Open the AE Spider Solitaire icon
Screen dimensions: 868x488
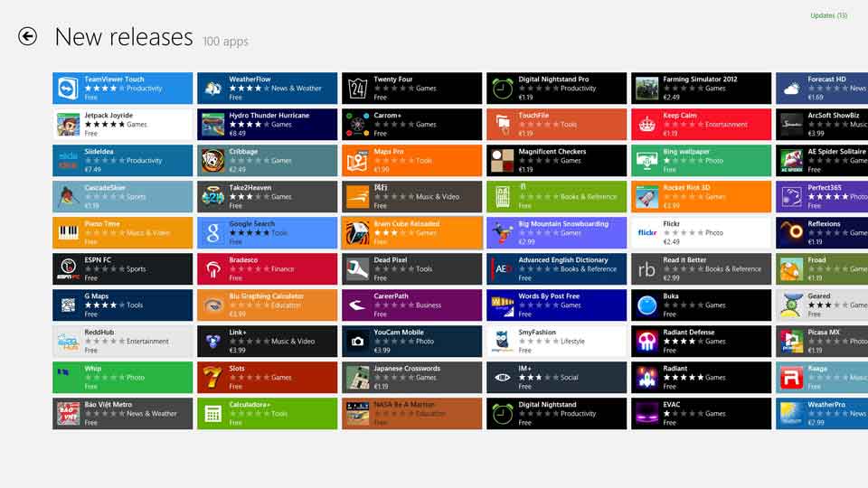click(x=792, y=161)
